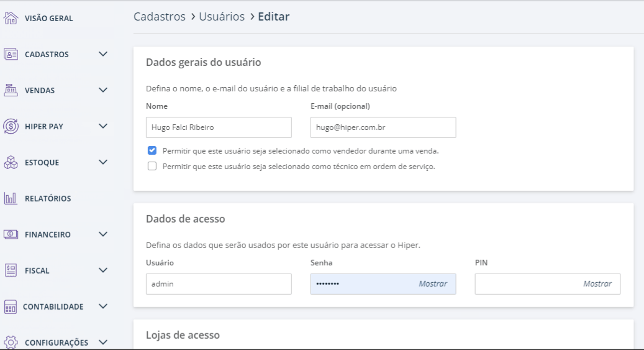Image resolution: width=644 pixels, height=350 pixels.
Task: Click the Editar breadcrumb text
Action: click(273, 16)
